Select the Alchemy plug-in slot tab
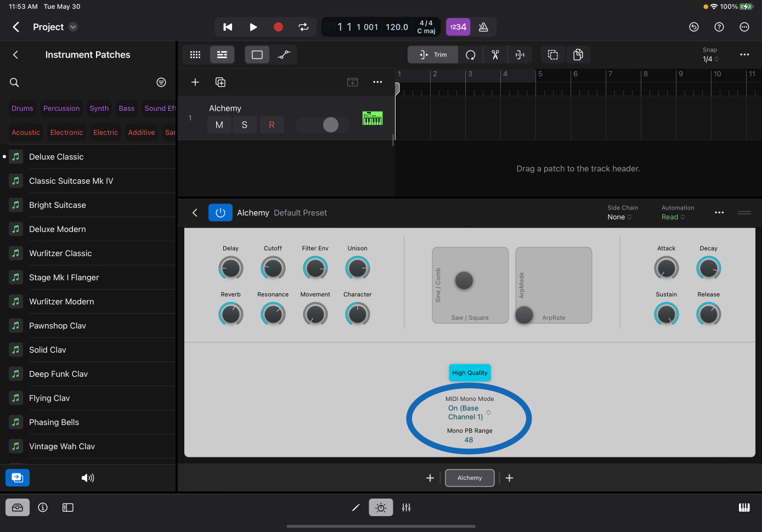Viewport: 762px width, 532px height. (470, 478)
